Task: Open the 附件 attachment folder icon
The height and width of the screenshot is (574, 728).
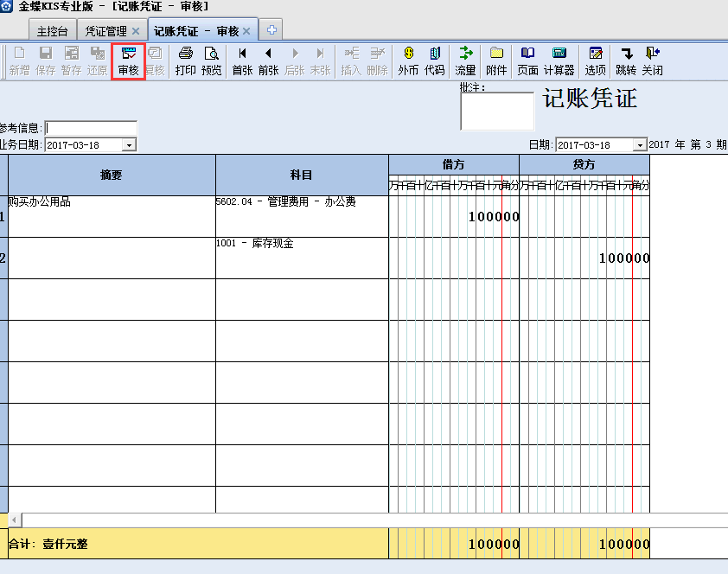Action: [x=496, y=61]
